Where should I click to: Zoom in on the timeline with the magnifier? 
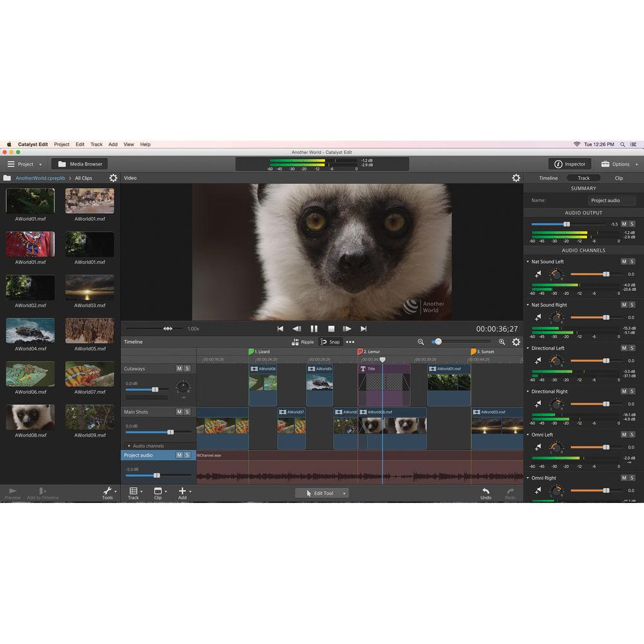502,342
